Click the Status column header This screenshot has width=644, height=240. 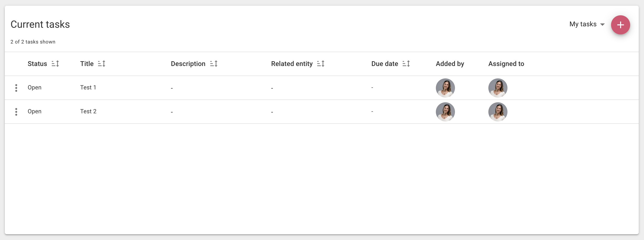tap(37, 64)
